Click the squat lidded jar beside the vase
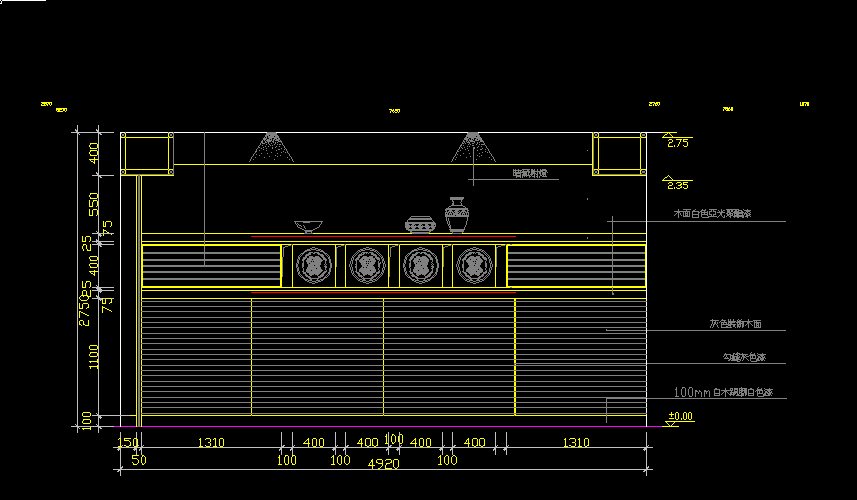 click(x=419, y=224)
